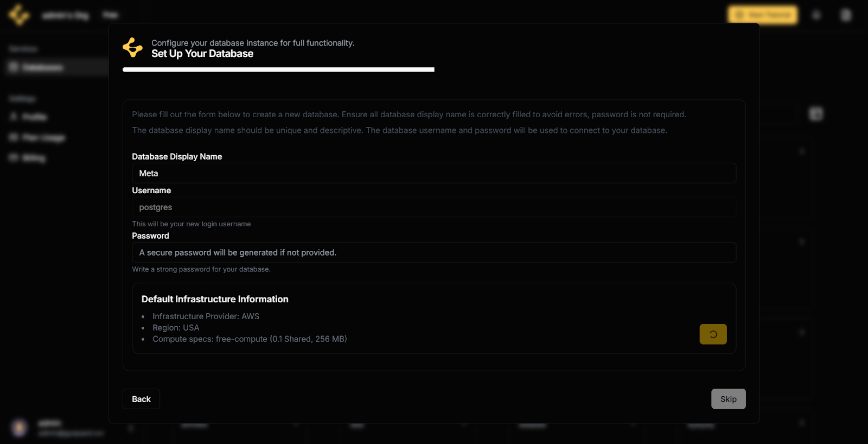
Task: Click the yellow logo beside Set Up Your Database
Action: (x=132, y=48)
